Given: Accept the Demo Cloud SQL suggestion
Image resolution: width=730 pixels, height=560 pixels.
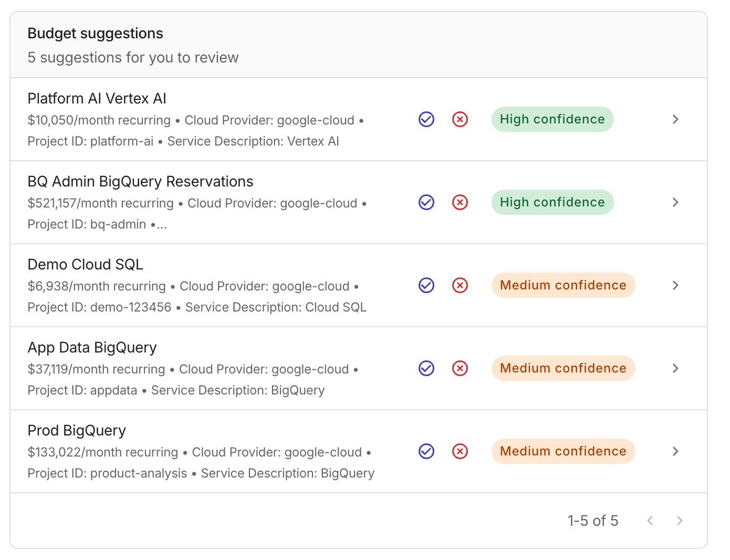Looking at the screenshot, I should pos(426,285).
